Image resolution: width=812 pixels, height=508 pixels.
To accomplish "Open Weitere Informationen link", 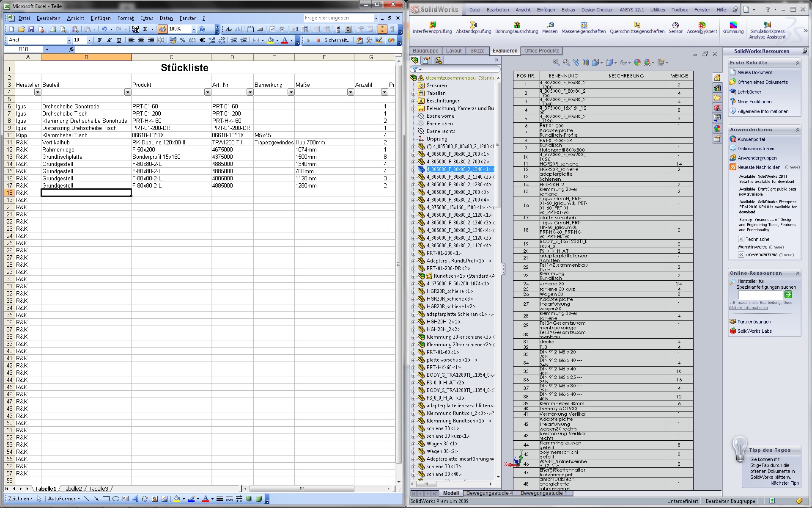I will click(x=748, y=308).
